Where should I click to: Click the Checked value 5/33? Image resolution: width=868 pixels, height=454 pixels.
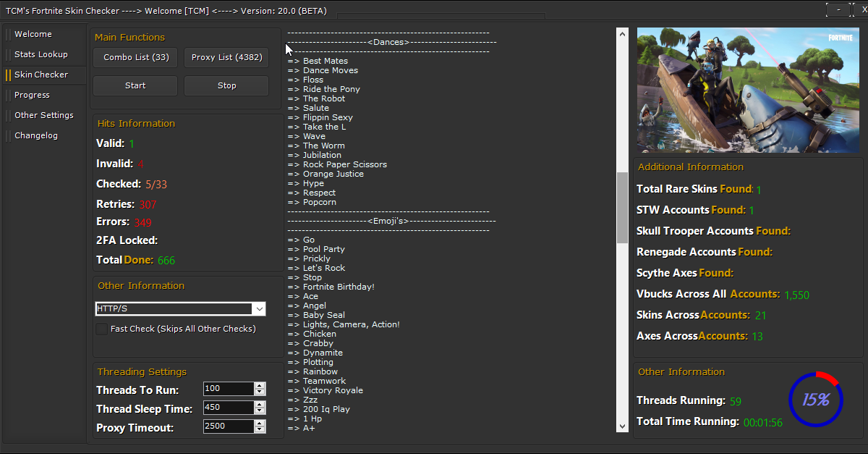pyautogui.click(x=156, y=185)
